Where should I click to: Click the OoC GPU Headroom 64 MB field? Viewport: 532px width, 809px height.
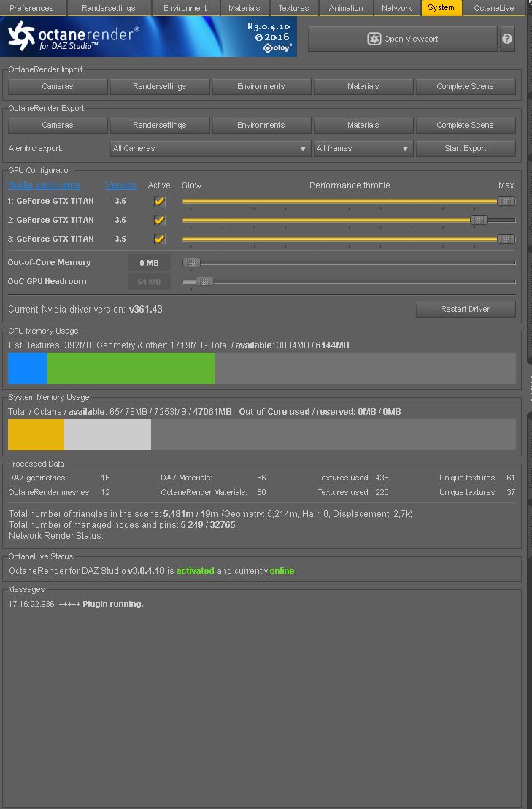click(149, 282)
